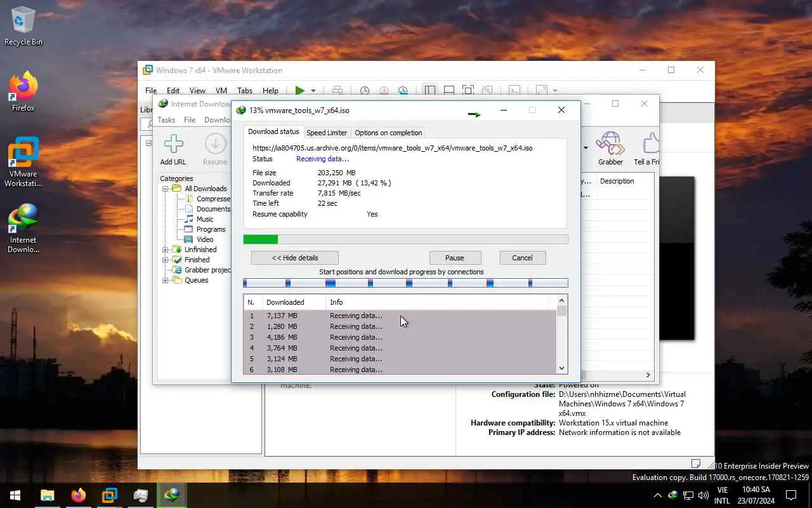The image size is (812, 508).
Task: Open Recycle Bin desktop icon
Action: pyautogui.click(x=23, y=27)
